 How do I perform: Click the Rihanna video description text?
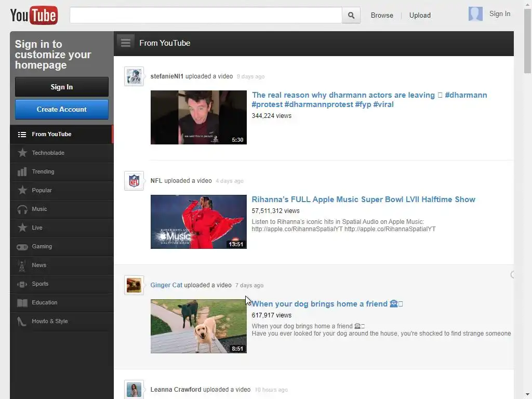tap(344, 225)
